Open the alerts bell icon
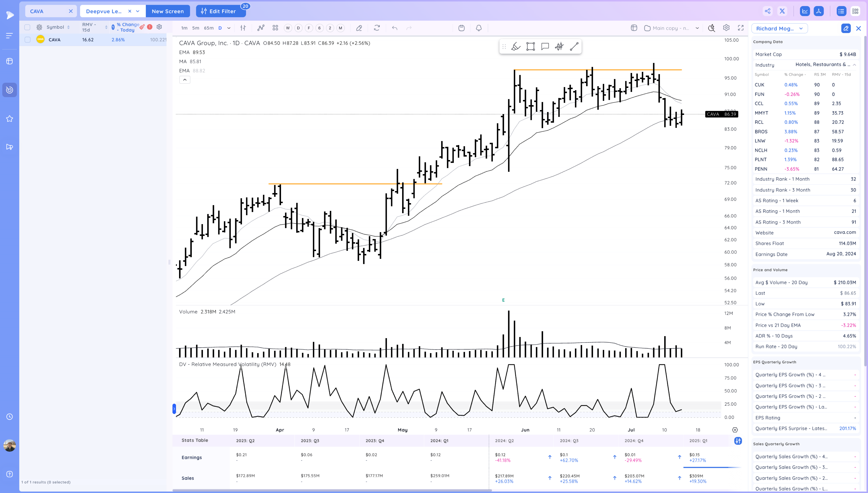Image resolution: width=868 pixels, height=493 pixels. [x=479, y=28]
